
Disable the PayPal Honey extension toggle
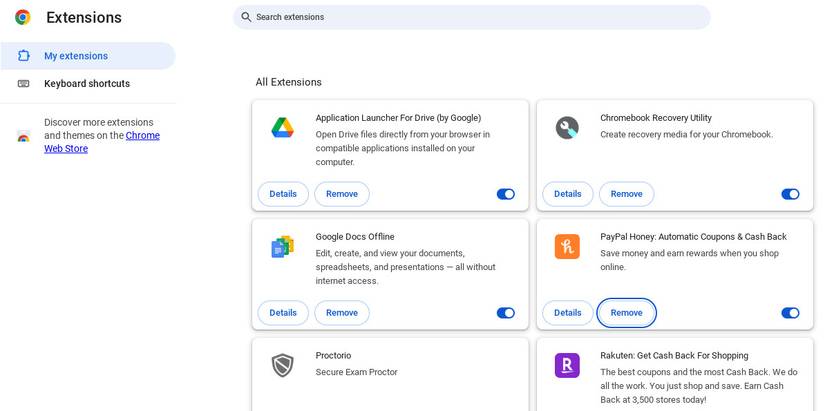tap(790, 313)
